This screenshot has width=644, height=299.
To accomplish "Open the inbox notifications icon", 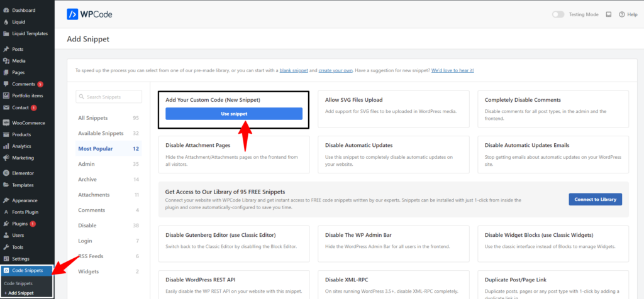I will point(608,14).
